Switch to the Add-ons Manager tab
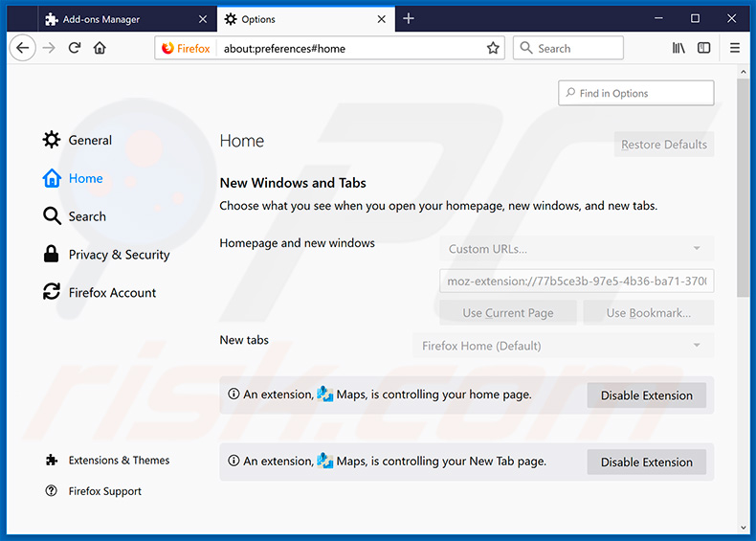Screen dimensions: 756x541 (x=127, y=19)
